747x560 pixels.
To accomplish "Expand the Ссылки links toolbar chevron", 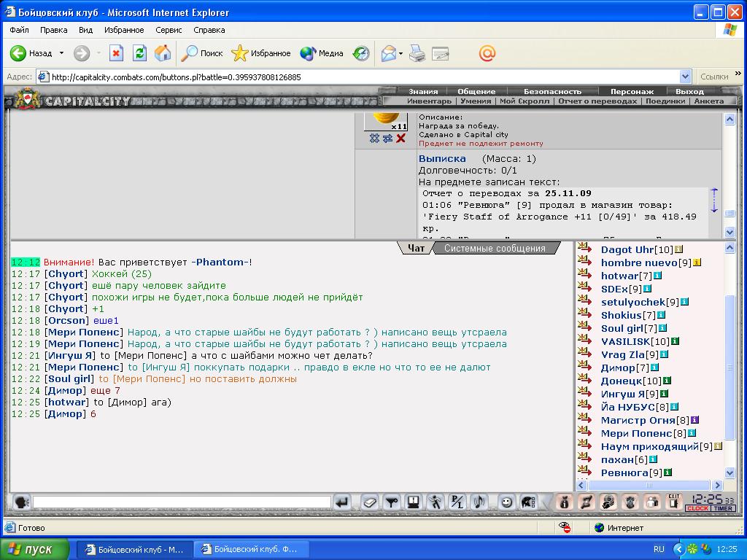I will [738, 74].
